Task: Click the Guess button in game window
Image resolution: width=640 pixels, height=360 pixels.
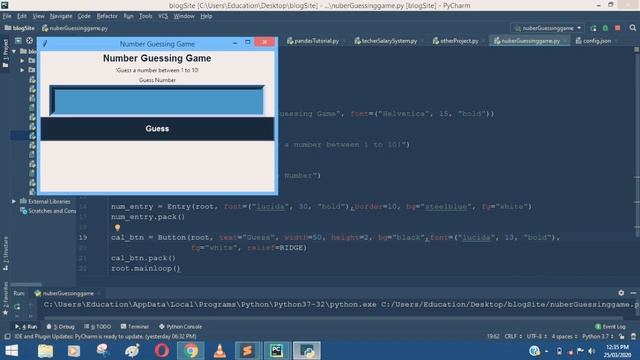Action: (x=157, y=129)
